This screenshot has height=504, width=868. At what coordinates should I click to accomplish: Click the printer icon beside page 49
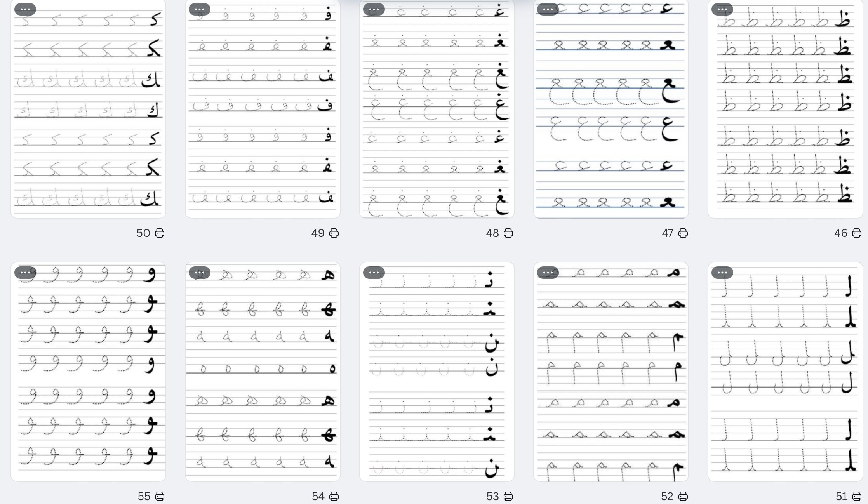pyautogui.click(x=334, y=233)
